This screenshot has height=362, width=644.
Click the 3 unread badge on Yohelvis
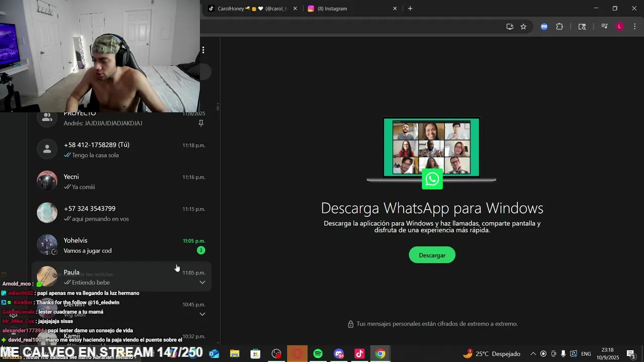click(x=201, y=250)
